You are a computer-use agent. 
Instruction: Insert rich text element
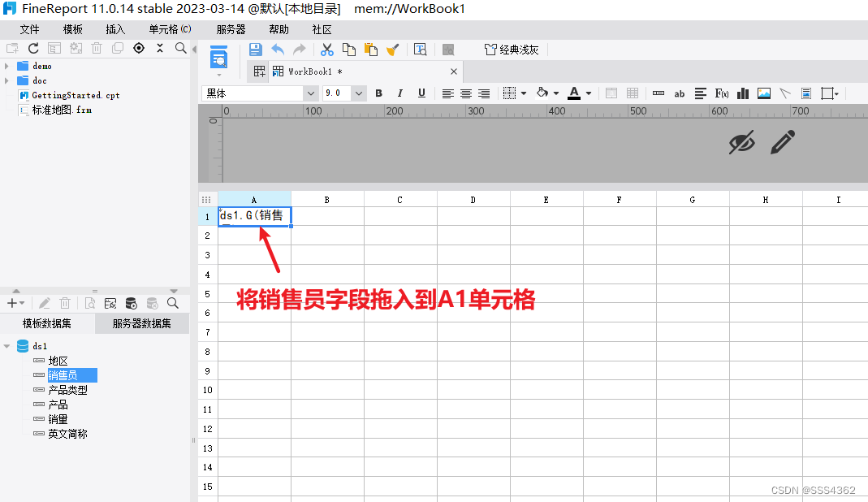coord(700,93)
